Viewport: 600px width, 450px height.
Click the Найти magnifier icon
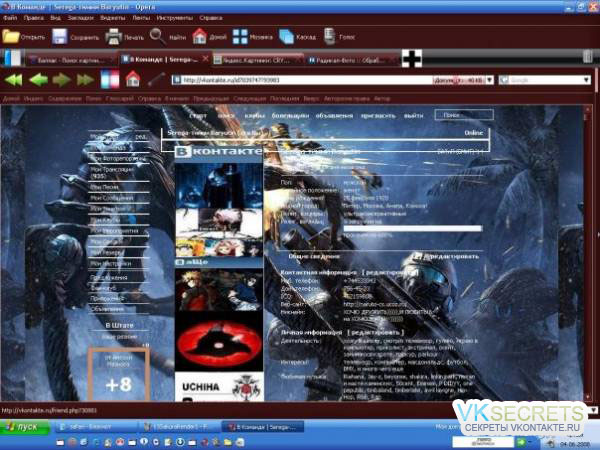click(x=157, y=37)
